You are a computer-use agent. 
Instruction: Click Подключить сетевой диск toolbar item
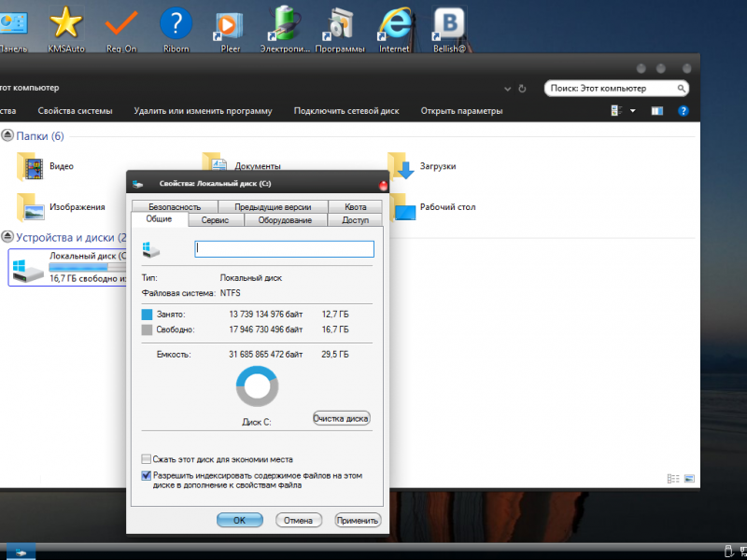click(x=346, y=111)
